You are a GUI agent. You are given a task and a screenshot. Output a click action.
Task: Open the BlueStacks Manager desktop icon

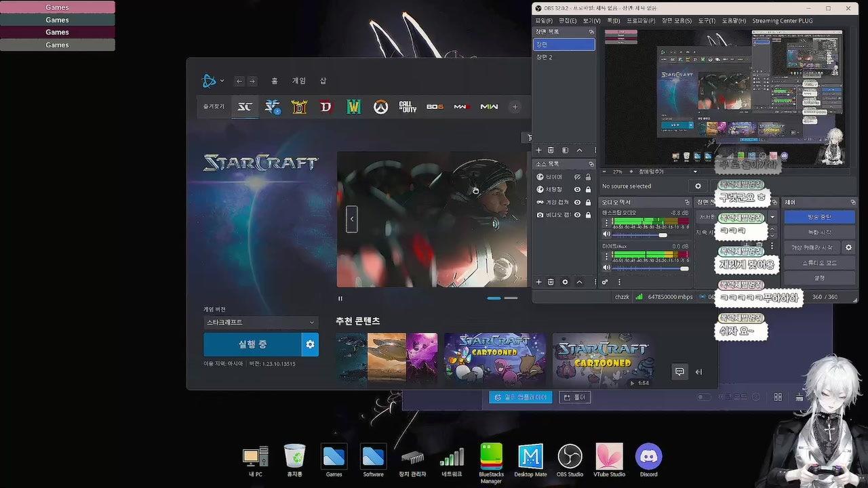pyautogui.click(x=491, y=463)
